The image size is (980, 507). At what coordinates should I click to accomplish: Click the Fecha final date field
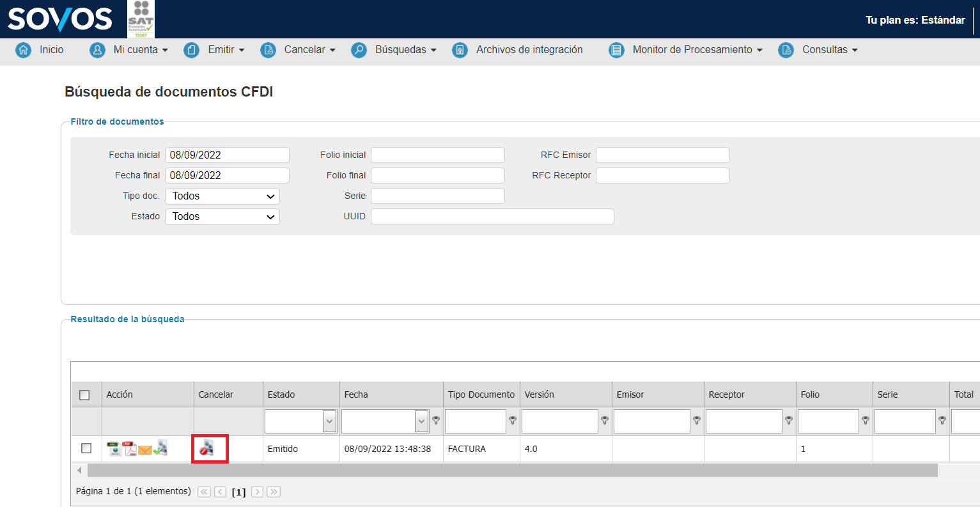point(227,176)
